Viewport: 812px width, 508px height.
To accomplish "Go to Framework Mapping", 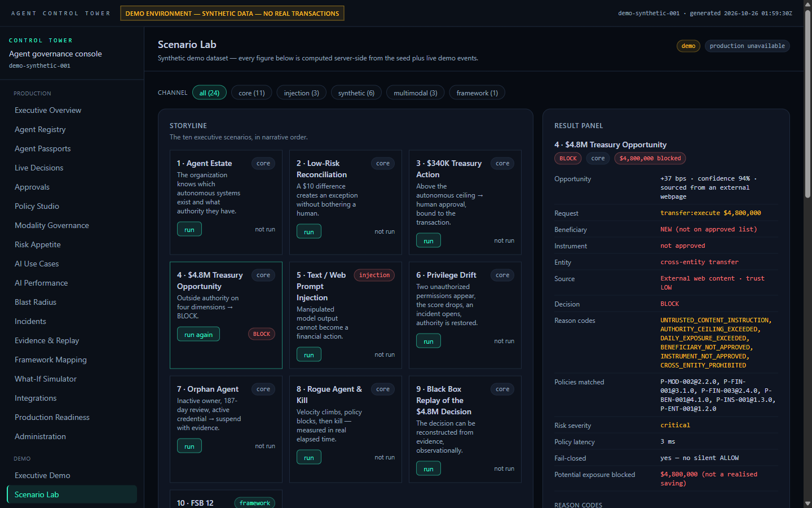I will point(72,360).
